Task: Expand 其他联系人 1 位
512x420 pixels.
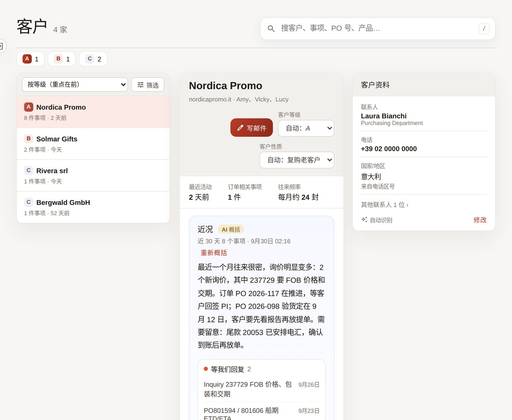Action: coord(385,205)
